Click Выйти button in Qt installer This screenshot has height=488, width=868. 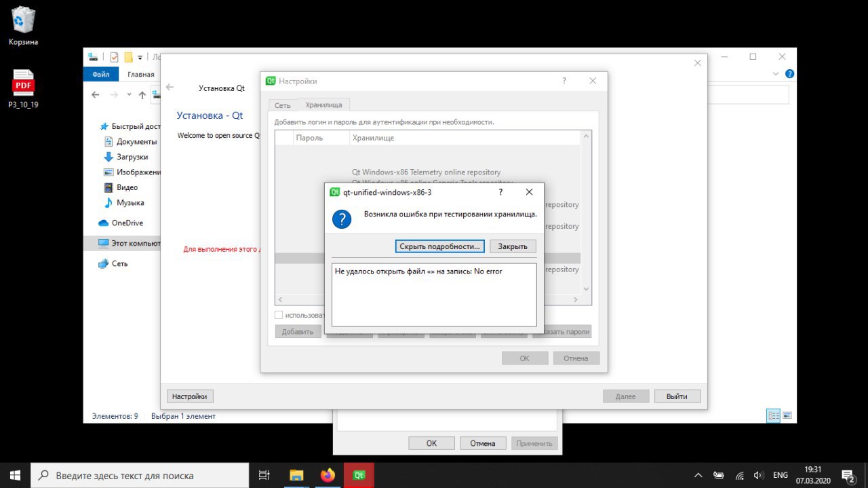[676, 396]
